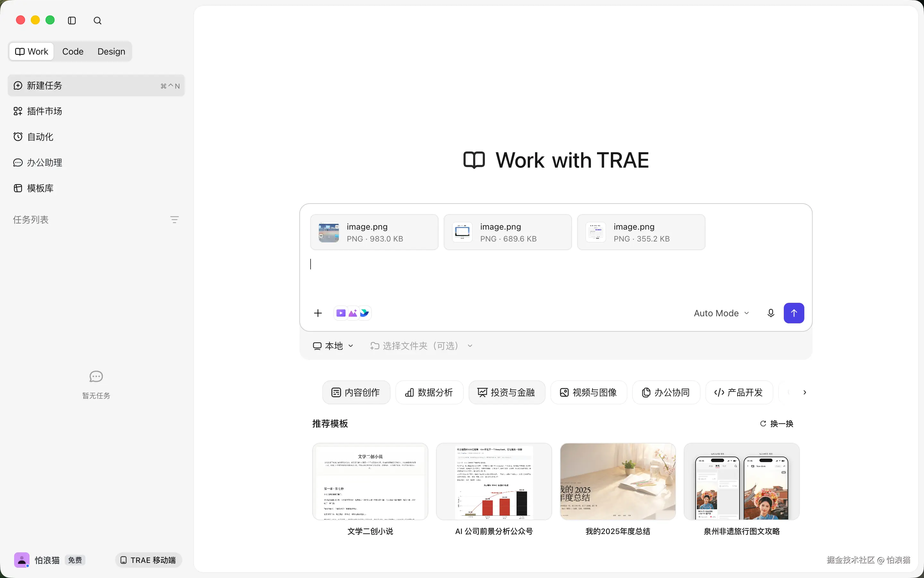Switch to the Design tab
Screen dimensions: 924x578
111,52
